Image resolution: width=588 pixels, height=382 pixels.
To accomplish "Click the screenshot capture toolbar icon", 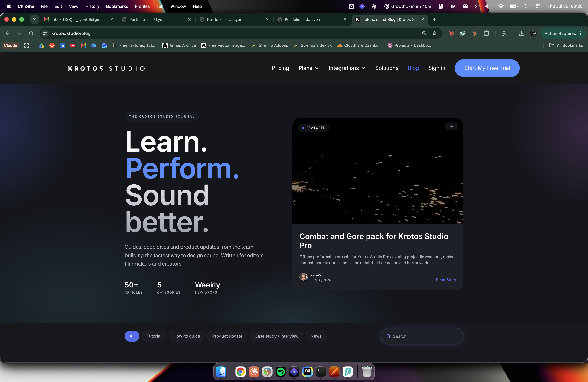I will (x=504, y=33).
